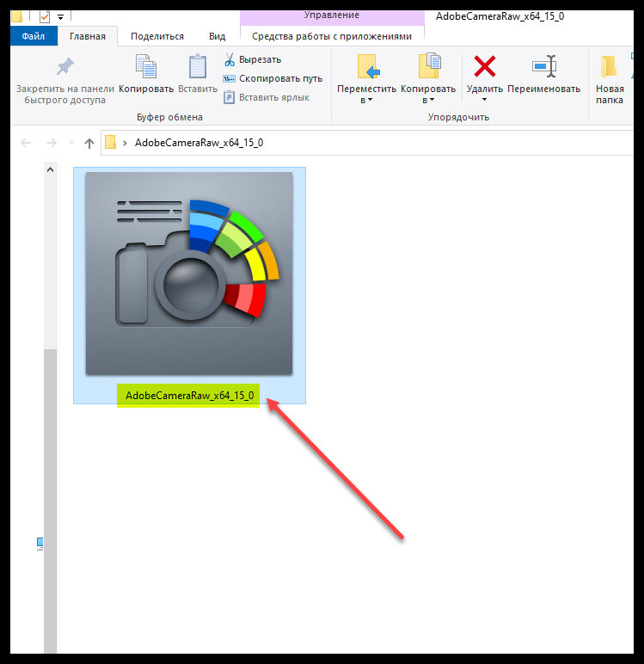Viewport: 644px width, 664px height.
Task: Click the address bar path chevron
Action: pos(125,143)
